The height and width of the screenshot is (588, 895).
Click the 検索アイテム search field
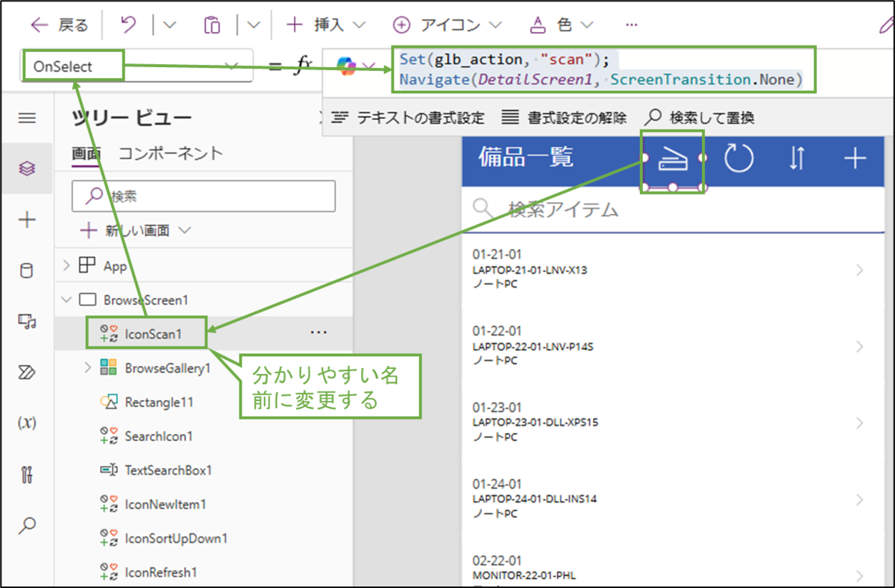[x=673, y=209]
